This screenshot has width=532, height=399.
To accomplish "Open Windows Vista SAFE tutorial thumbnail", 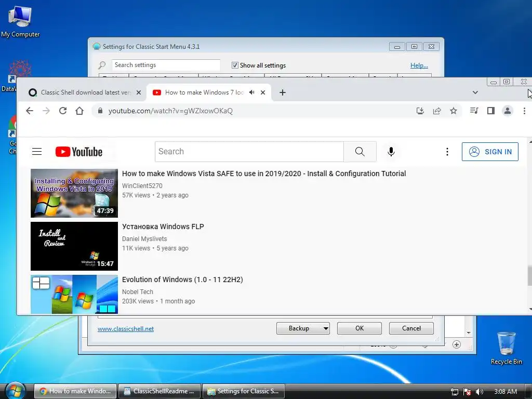I will pyautogui.click(x=74, y=193).
